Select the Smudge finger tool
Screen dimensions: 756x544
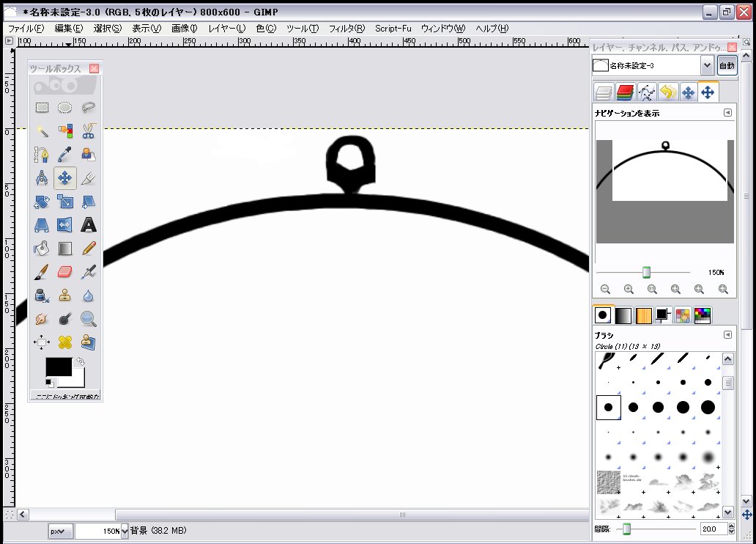42,319
